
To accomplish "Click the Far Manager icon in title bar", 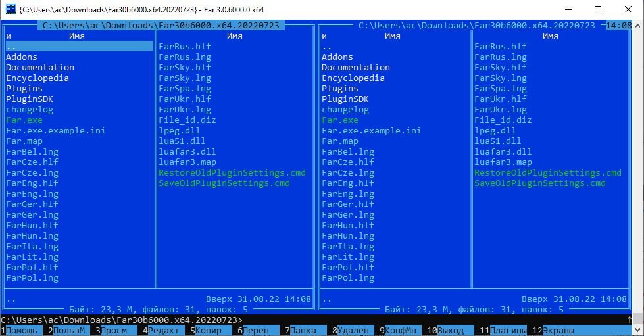I will click(x=11, y=9).
